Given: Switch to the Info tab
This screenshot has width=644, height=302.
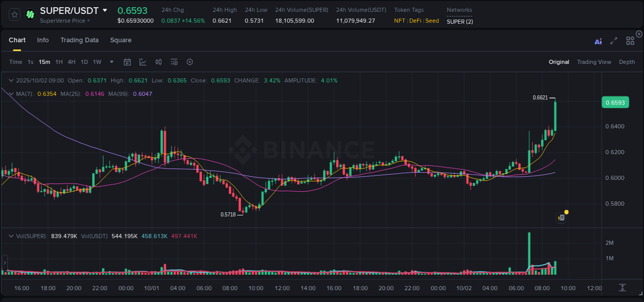Looking at the screenshot, I should [43, 40].
